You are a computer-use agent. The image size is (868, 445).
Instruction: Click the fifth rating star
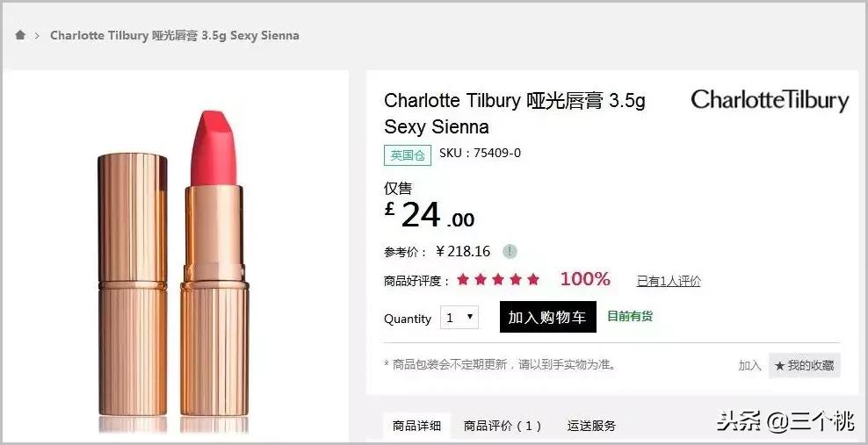pos(533,280)
